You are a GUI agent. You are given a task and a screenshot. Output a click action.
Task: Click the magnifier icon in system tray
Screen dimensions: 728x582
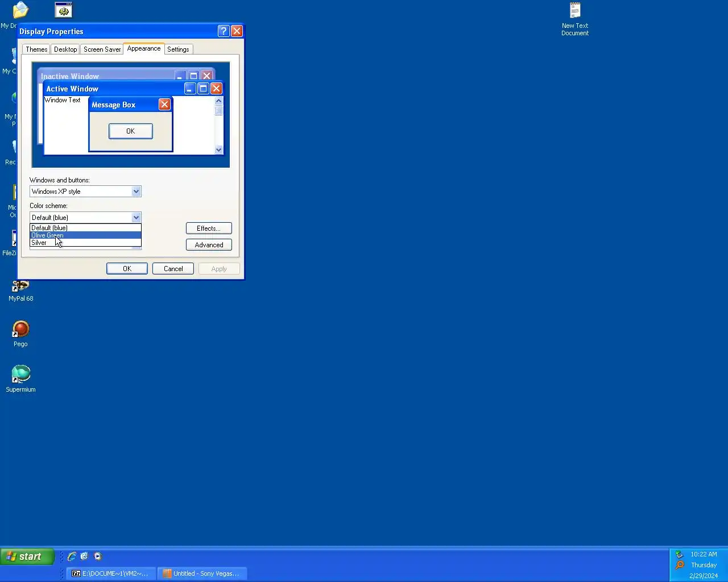click(679, 565)
